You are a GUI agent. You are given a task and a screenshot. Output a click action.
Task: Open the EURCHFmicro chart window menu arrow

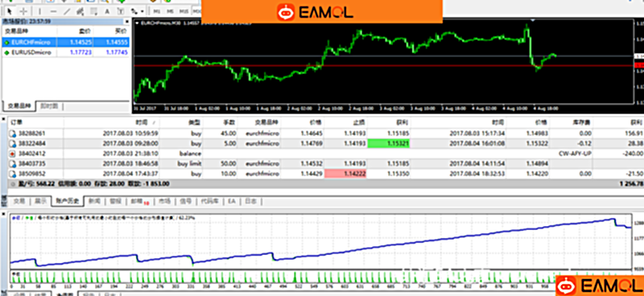137,23
